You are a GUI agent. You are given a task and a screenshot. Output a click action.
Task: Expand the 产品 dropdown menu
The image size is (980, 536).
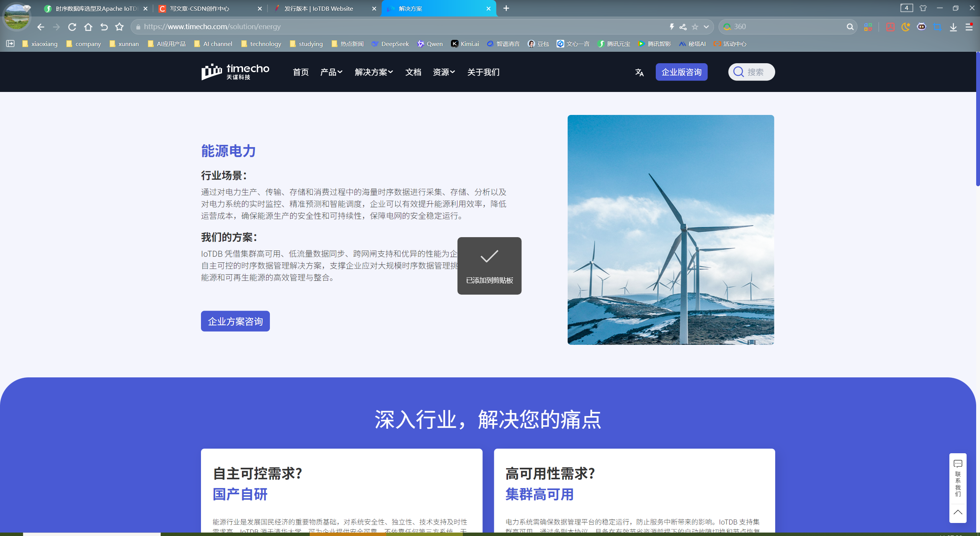pos(331,72)
